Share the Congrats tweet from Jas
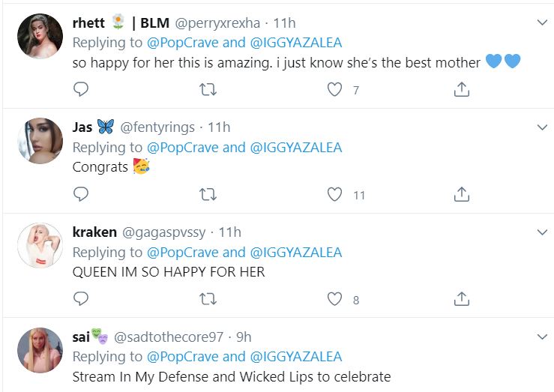Screen dimensions: 554x392 coord(462,195)
